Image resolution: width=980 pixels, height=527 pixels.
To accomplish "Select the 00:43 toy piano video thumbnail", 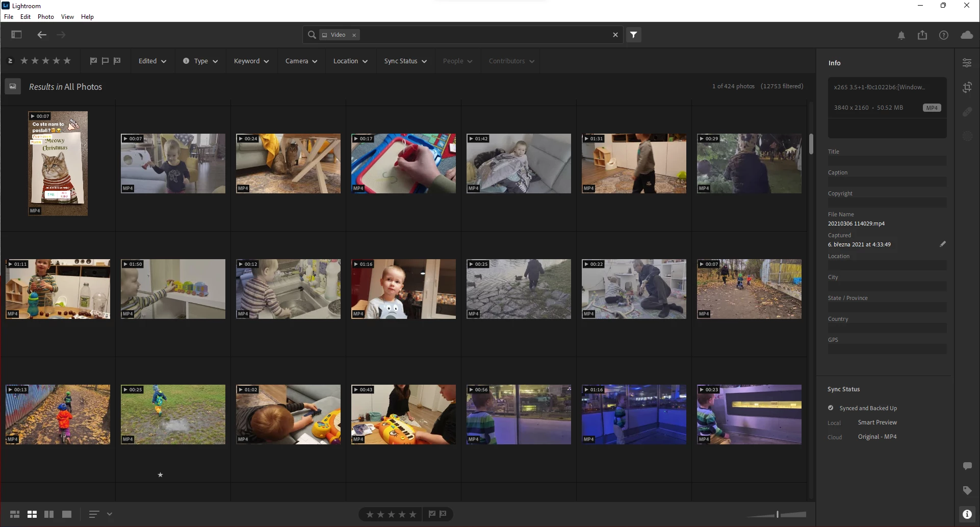I will 403,414.
